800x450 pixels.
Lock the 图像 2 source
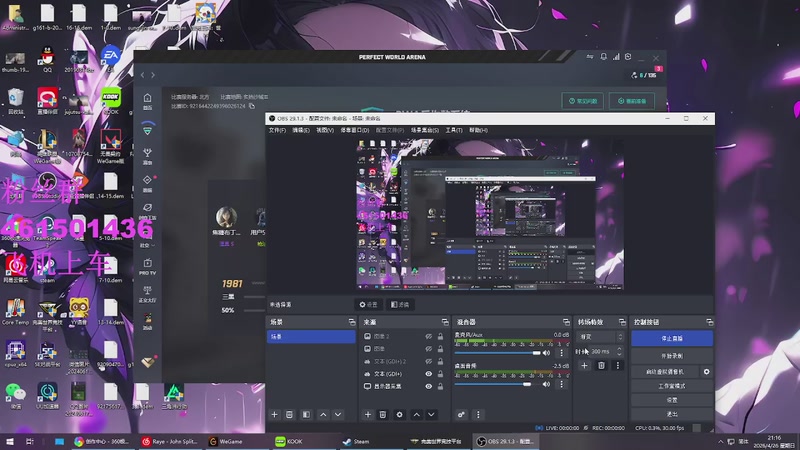(x=440, y=337)
